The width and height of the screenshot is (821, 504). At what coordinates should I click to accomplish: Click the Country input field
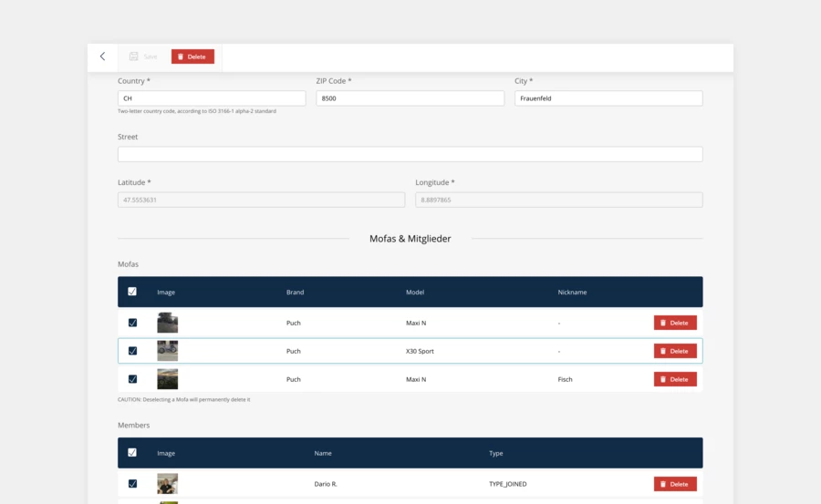[x=212, y=98]
